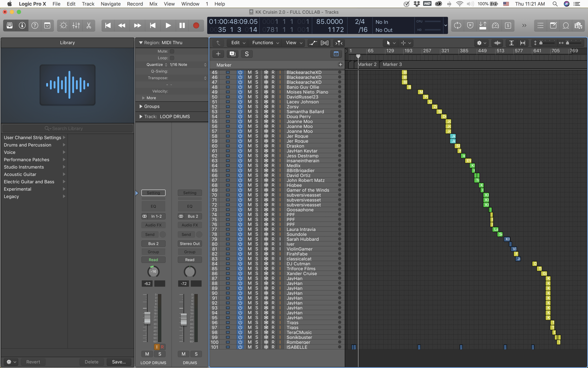The image size is (588, 368).
Task: Toggle power button on DJ Cutman track
Action: tap(240, 264)
